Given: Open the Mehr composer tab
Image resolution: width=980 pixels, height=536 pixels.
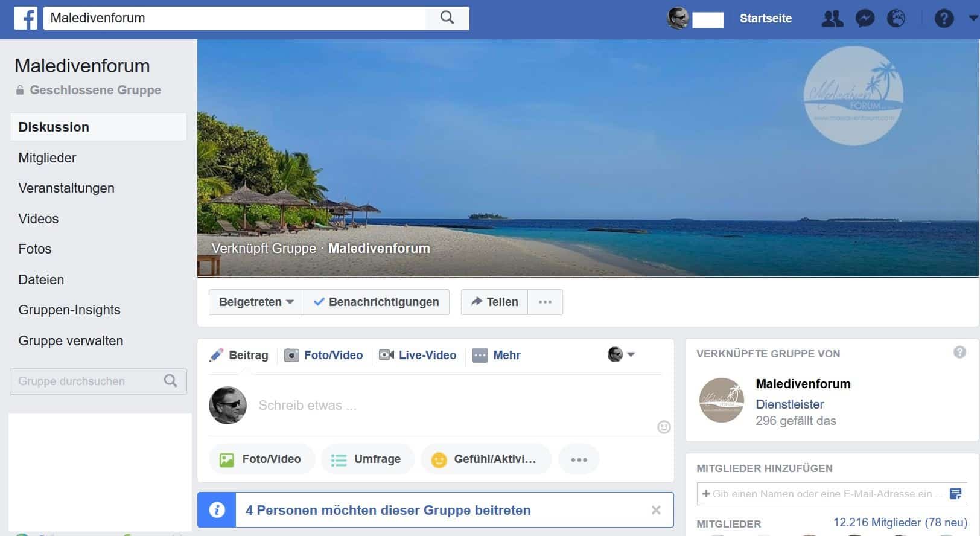Looking at the screenshot, I should (497, 355).
